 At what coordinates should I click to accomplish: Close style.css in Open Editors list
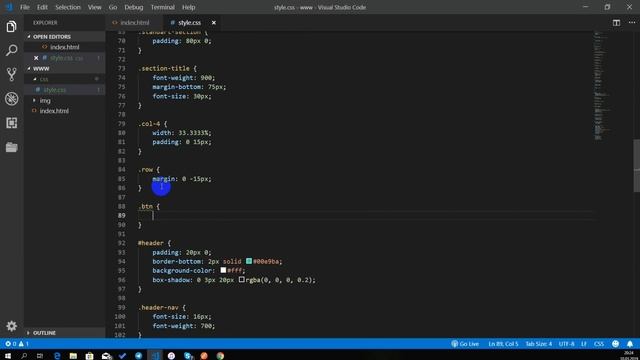click(x=36, y=58)
